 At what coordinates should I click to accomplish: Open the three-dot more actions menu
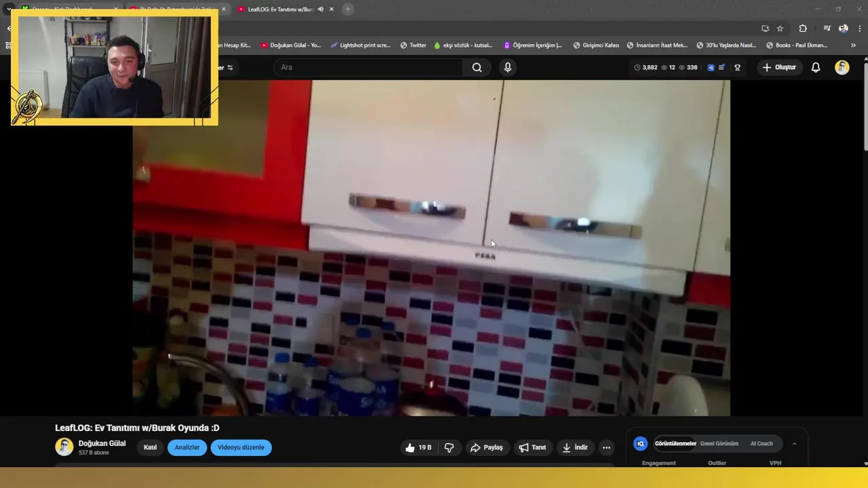606,447
